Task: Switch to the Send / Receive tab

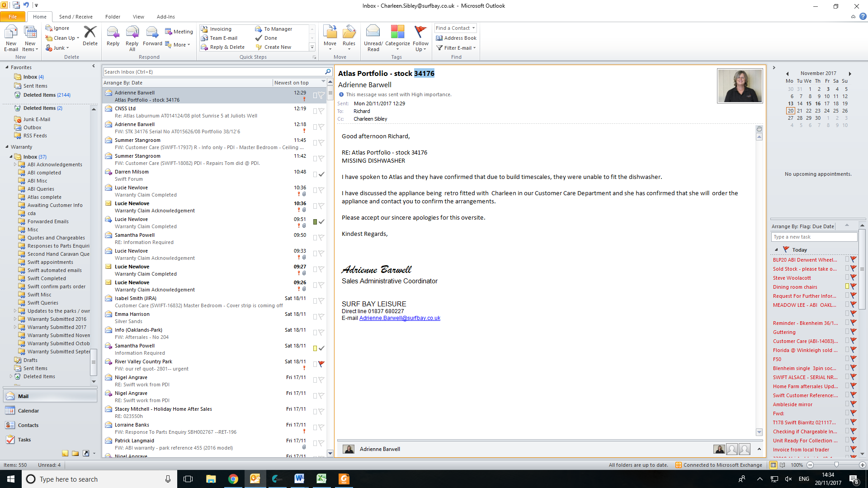Action: 75,17
